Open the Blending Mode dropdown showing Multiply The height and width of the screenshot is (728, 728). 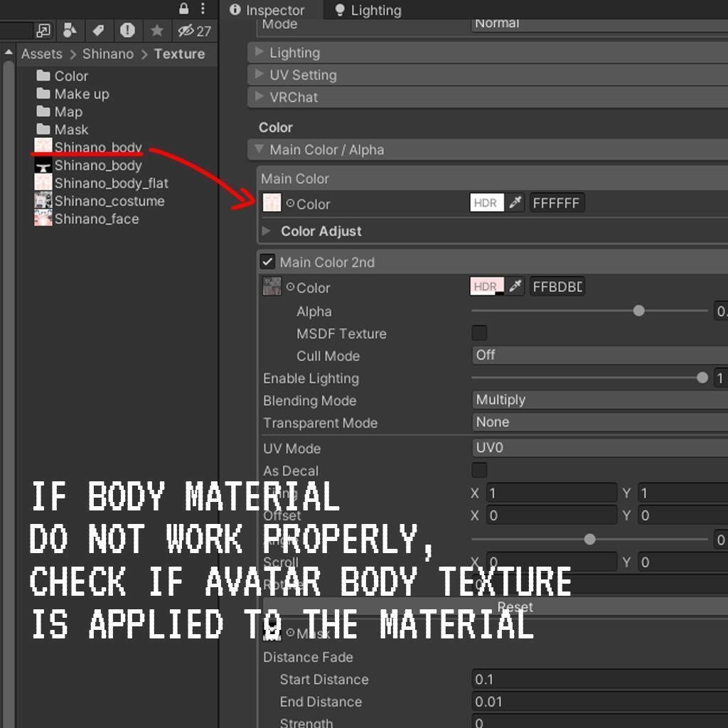pos(599,400)
